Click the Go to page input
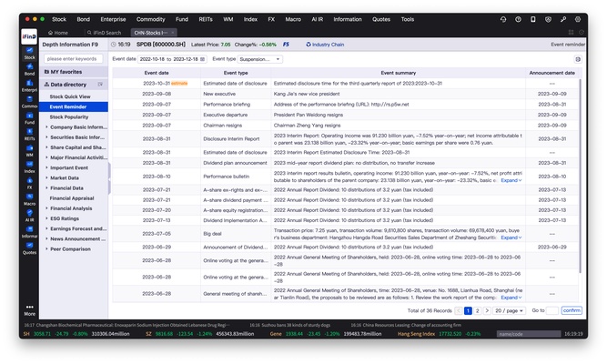This screenshot has width=607, height=364. click(552, 310)
